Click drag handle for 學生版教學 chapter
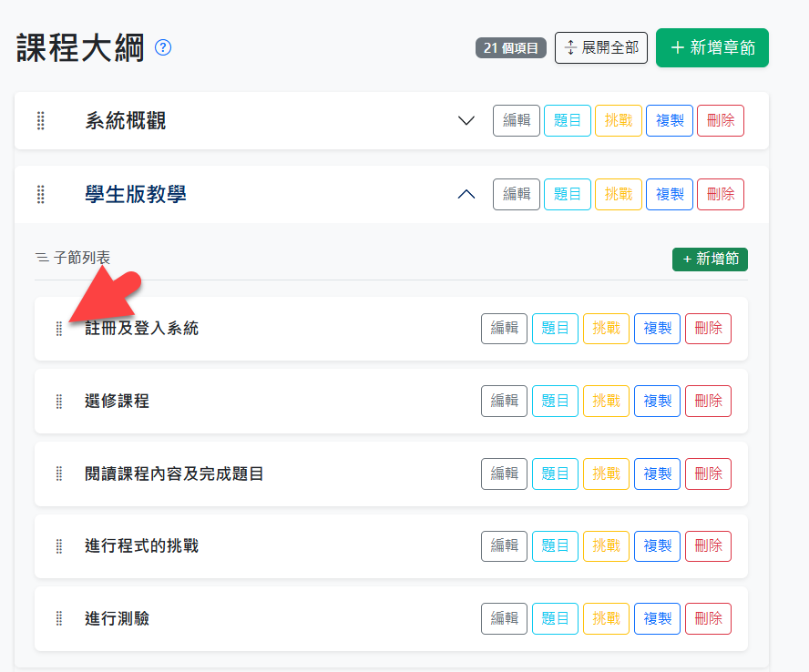The image size is (809, 672). [41, 194]
